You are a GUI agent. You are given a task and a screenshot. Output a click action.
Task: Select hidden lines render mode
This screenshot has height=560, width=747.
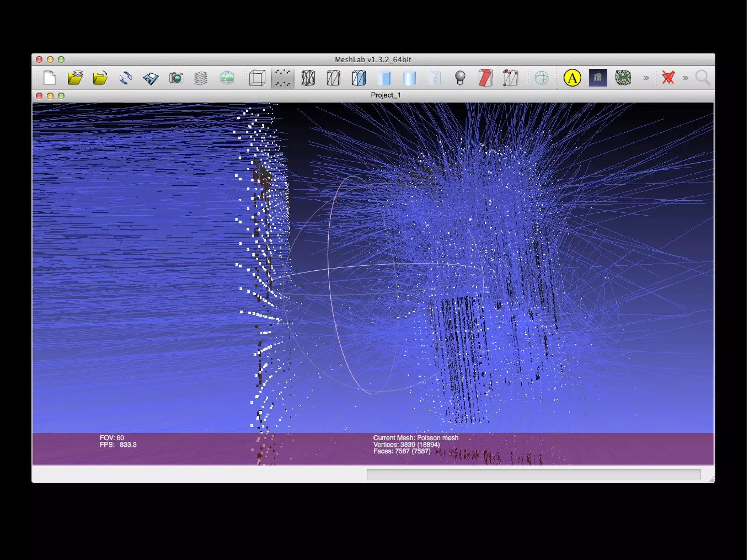tap(333, 78)
